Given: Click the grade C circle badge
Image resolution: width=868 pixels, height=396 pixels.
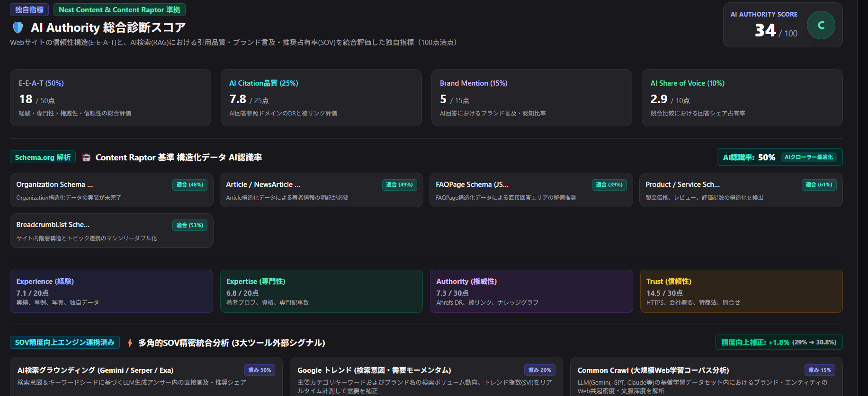Looking at the screenshot, I should 821,25.
